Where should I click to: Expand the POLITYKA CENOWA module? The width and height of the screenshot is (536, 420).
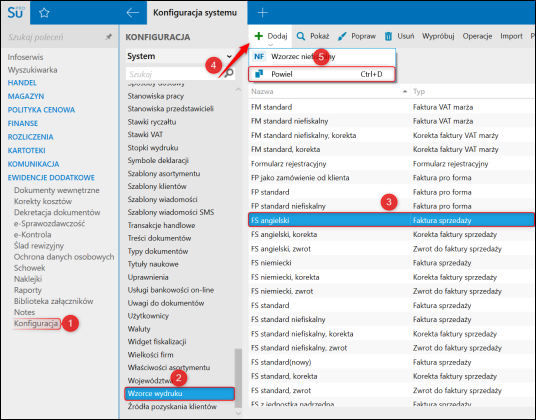[x=41, y=110]
